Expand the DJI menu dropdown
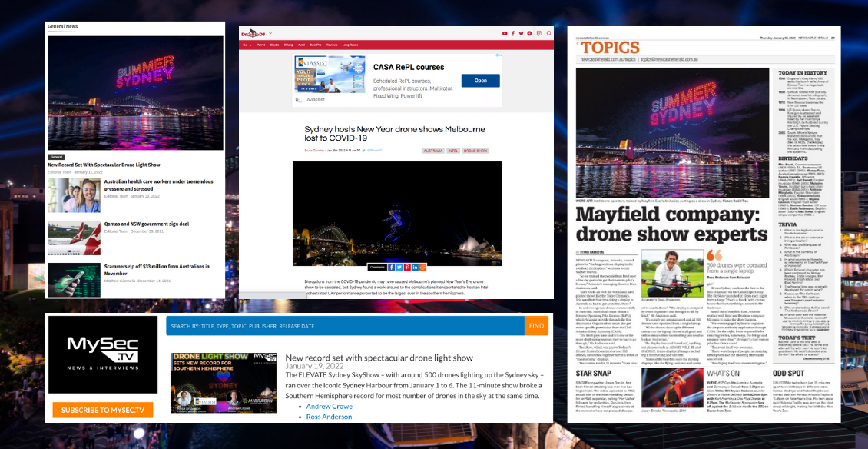The image size is (868, 449). click(247, 45)
